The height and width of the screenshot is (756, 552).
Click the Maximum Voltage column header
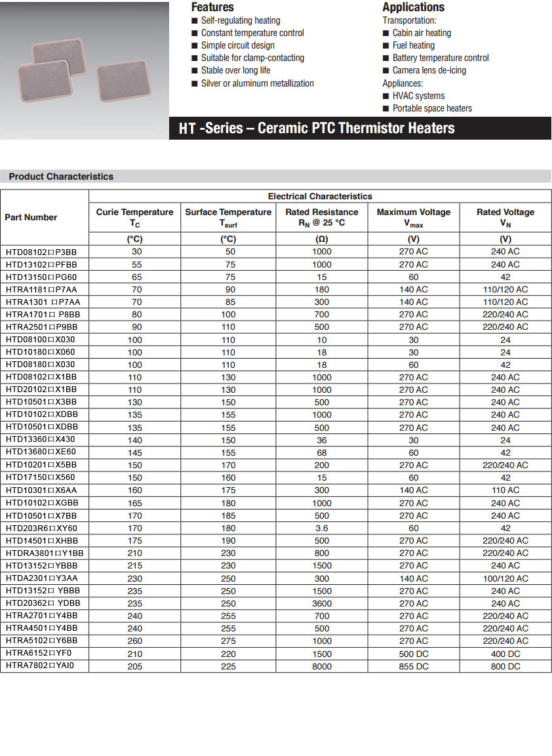click(x=414, y=217)
